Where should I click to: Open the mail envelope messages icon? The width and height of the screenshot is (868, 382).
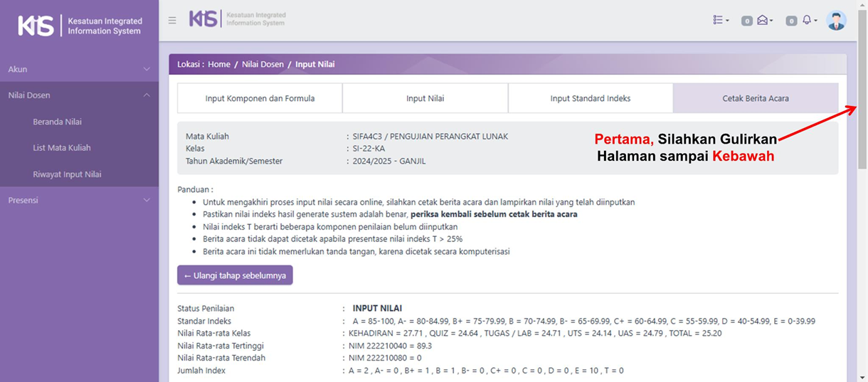763,21
